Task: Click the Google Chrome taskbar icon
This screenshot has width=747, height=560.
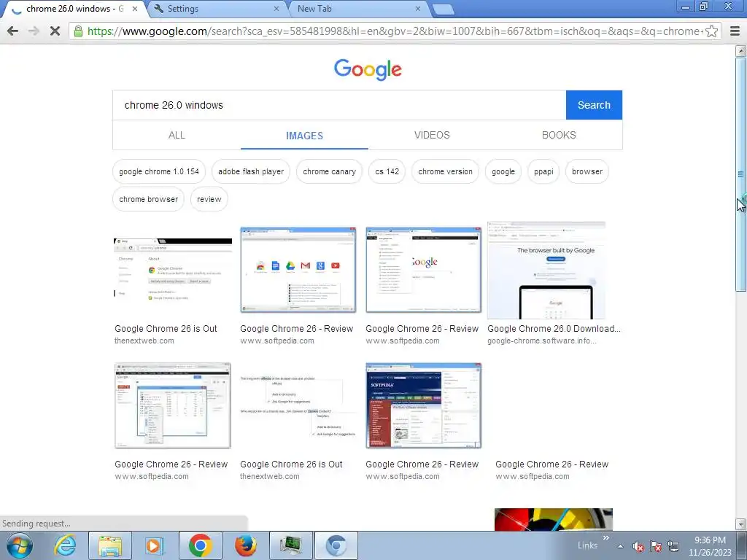Action: [x=200, y=545]
